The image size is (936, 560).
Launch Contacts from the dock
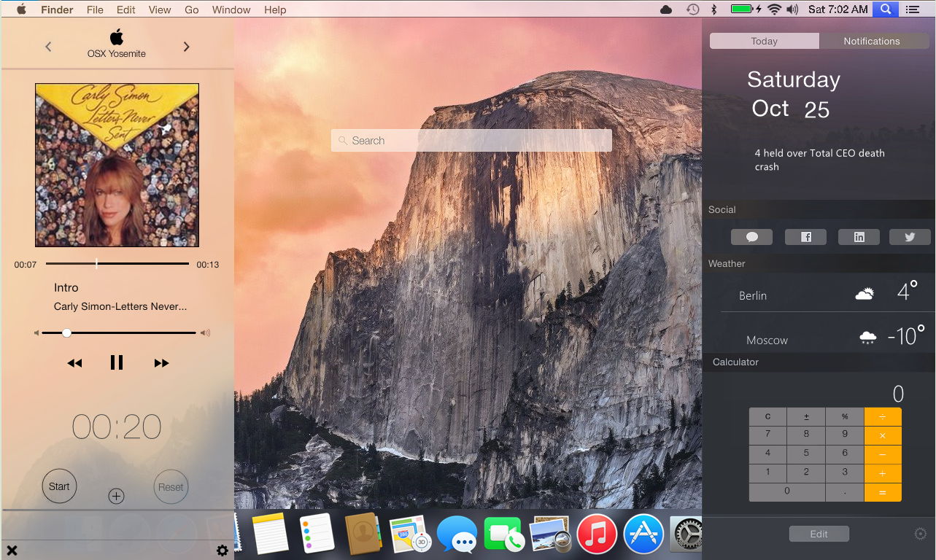(x=363, y=534)
